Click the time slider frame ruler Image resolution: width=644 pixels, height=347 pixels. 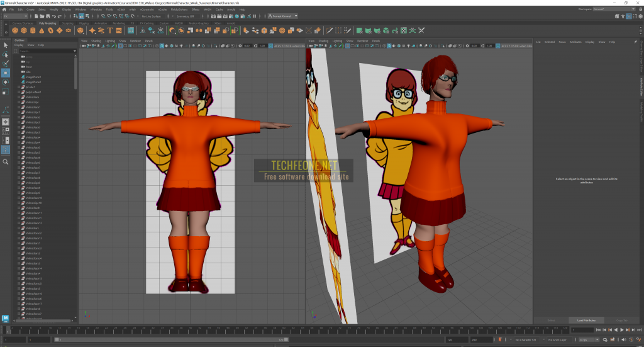(287, 330)
